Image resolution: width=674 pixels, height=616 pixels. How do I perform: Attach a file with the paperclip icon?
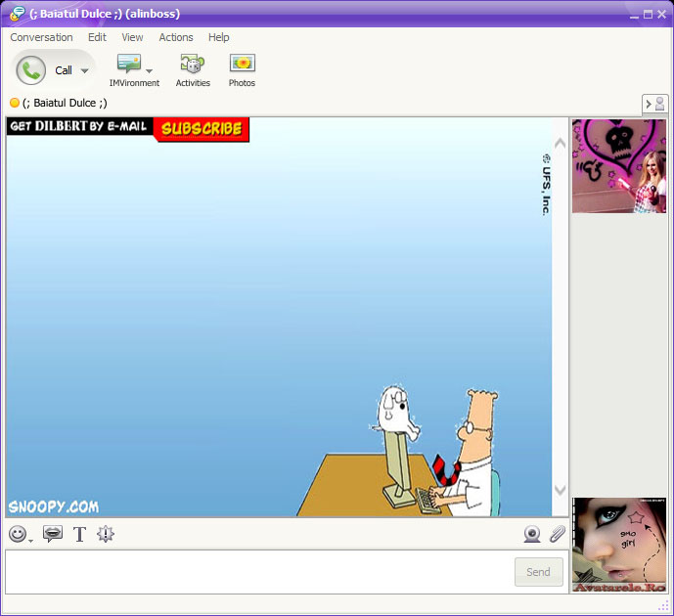pos(557,534)
